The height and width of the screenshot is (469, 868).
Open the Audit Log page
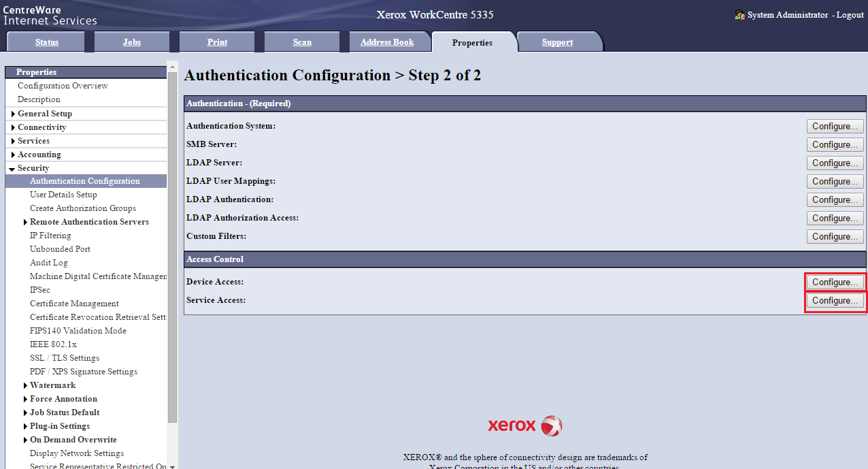coord(48,263)
